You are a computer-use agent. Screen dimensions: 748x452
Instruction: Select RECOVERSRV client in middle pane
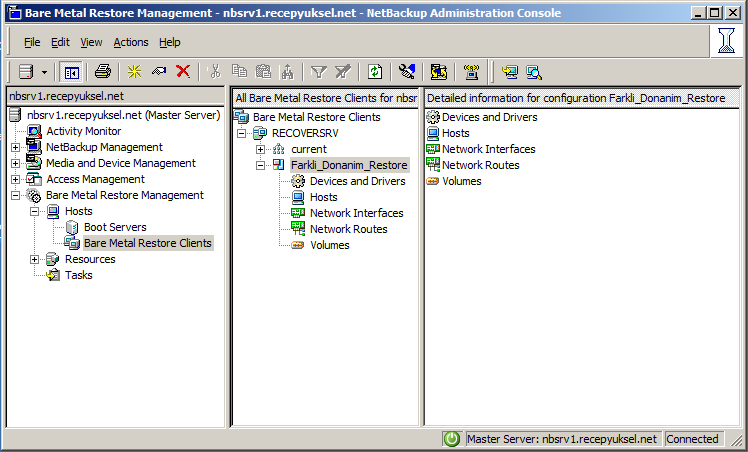[x=305, y=133]
